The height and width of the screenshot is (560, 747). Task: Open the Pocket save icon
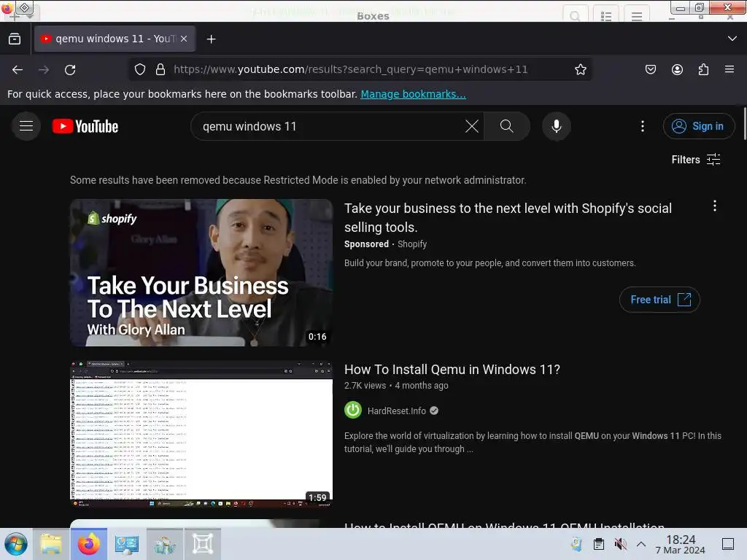[x=650, y=69]
